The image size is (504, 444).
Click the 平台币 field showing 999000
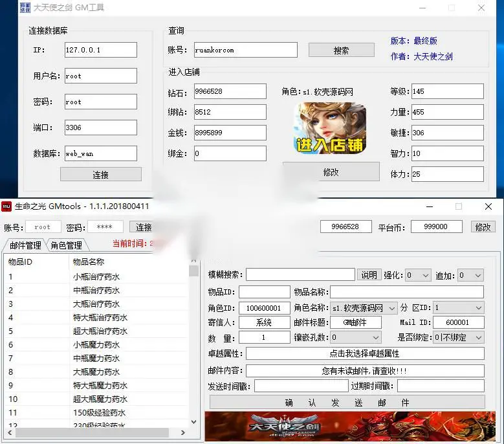tap(437, 227)
